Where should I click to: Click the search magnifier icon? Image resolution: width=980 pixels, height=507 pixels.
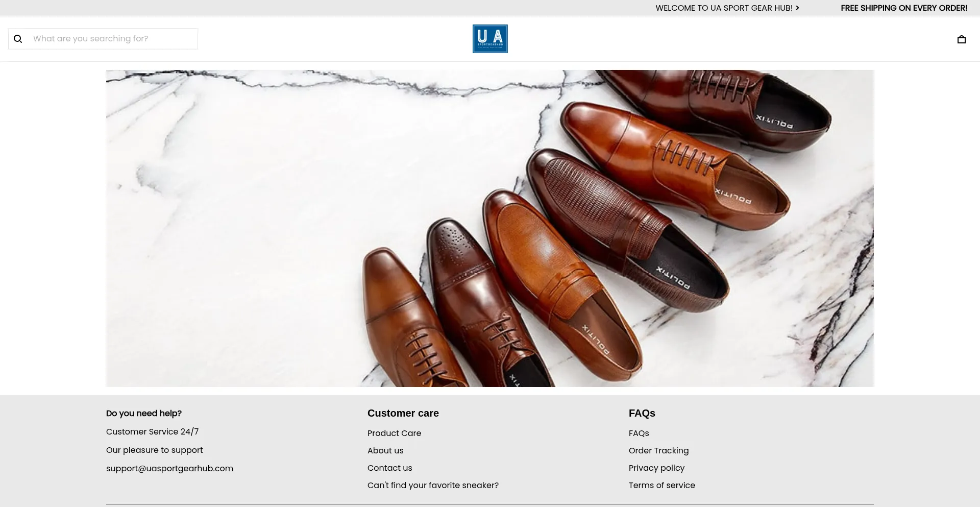click(18, 39)
